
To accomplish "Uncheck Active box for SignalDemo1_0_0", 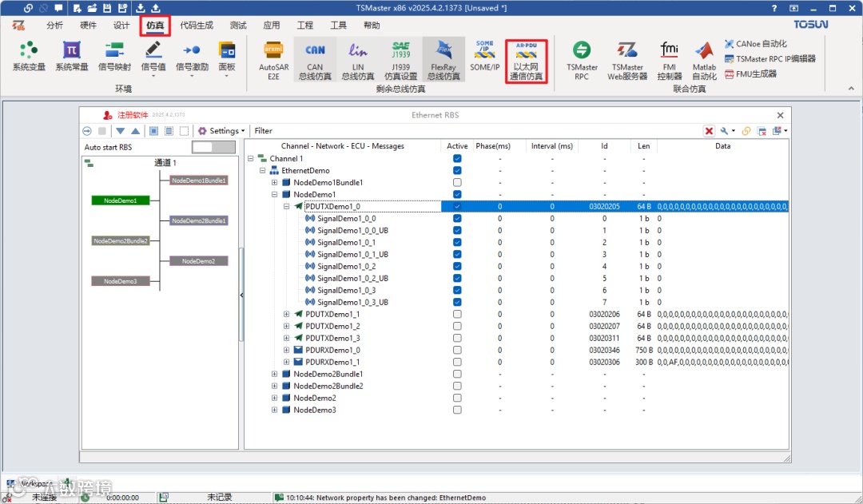I will pyautogui.click(x=457, y=218).
